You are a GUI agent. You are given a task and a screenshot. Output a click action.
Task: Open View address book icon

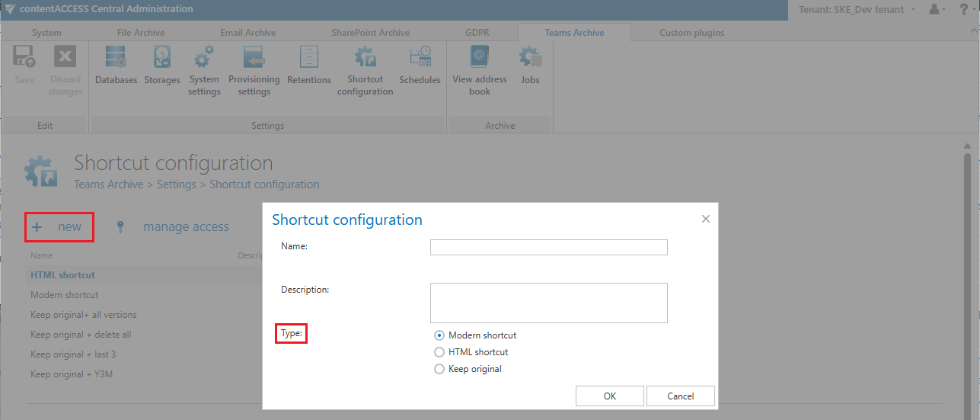(x=479, y=59)
